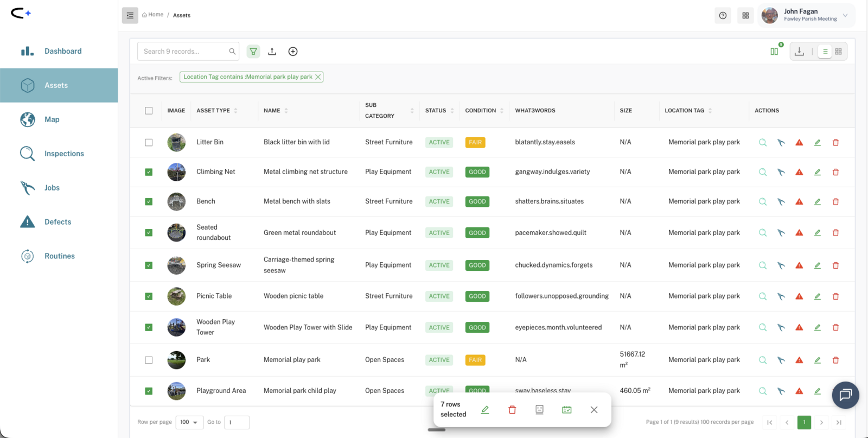The width and height of the screenshot is (868, 438).
Task: Open the rows per page dropdown
Action: (x=189, y=422)
